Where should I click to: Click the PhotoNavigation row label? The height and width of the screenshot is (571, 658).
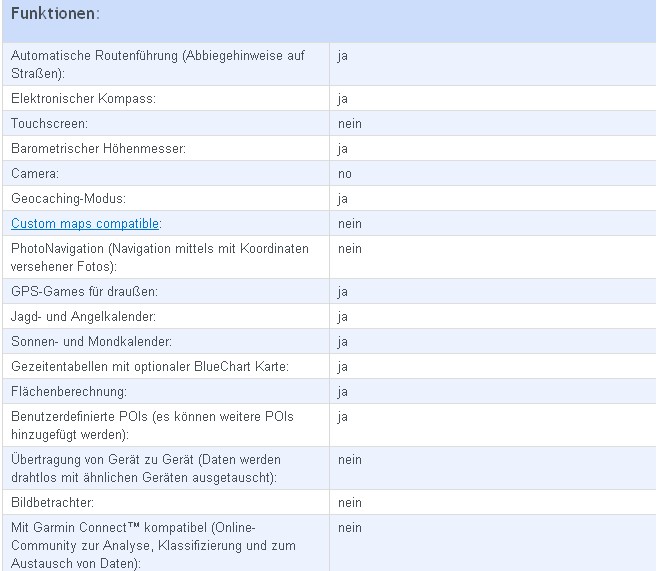coord(159,258)
